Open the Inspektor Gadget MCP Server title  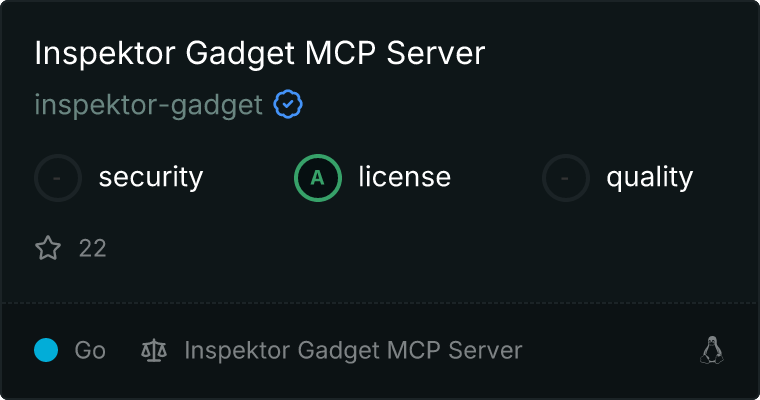click(x=260, y=53)
